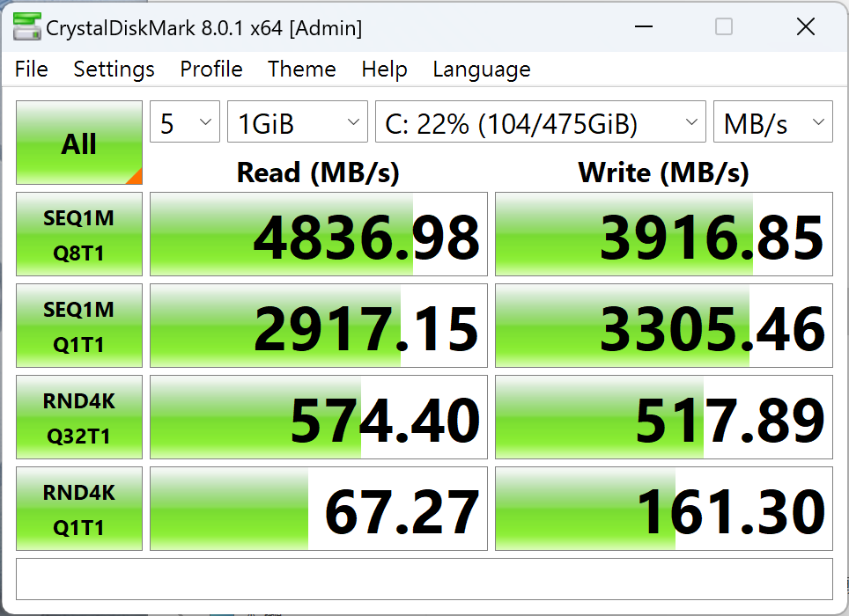
Task: Open the unit dropdown showing MB/s
Action: coord(773,121)
